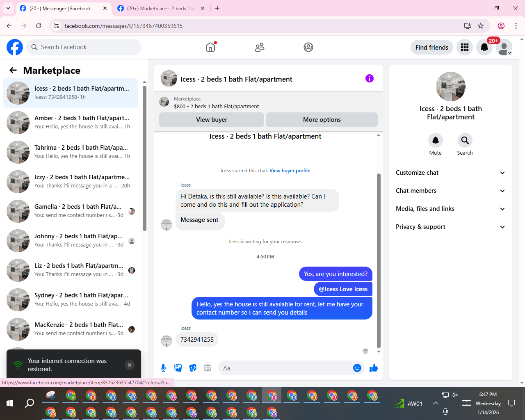Screen dimensions: 525x420
Task: Open the Windows notification center icon
Action: [511, 403]
